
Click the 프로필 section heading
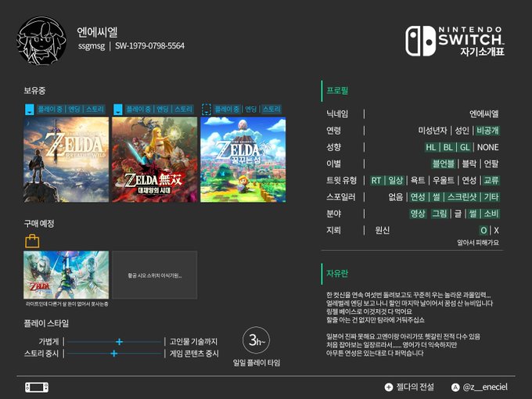click(337, 91)
